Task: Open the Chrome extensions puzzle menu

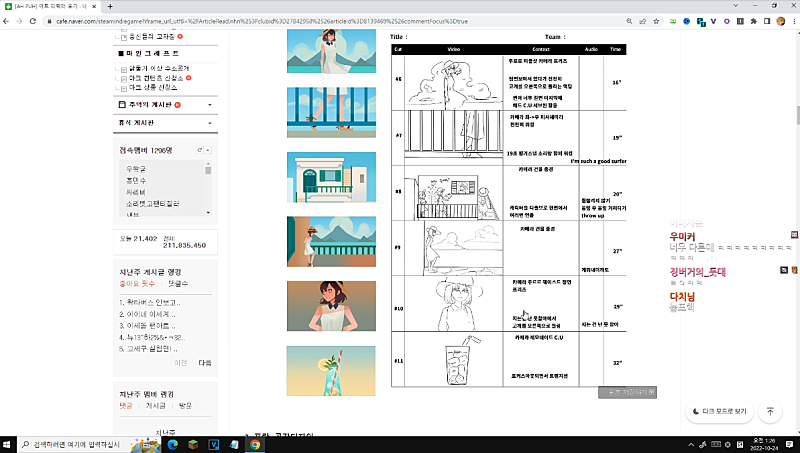Action: point(754,21)
